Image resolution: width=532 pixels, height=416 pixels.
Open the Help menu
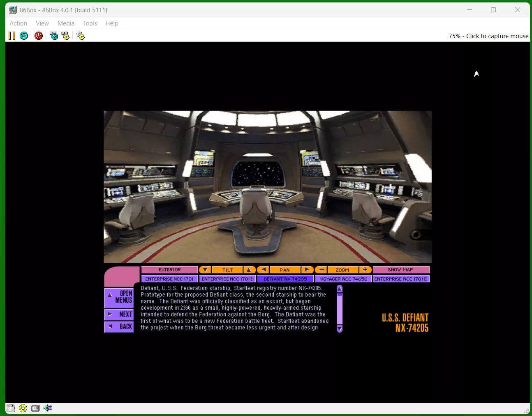[x=112, y=23]
